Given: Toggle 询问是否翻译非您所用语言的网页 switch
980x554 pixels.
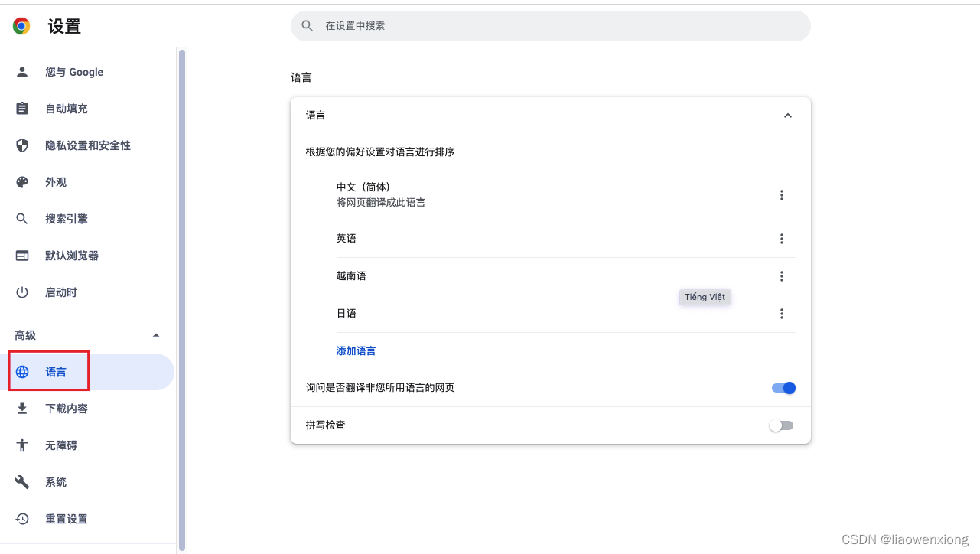Looking at the screenshot, I should pyautogui.click(x=783, y=388).
